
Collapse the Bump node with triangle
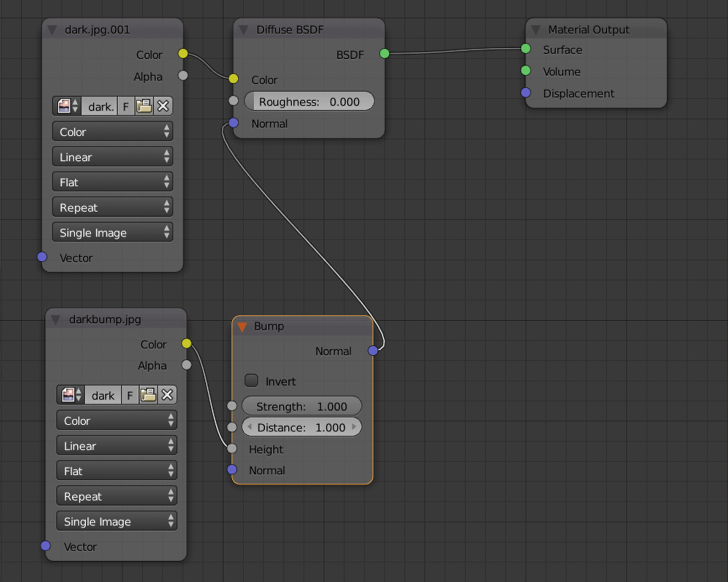point(242,327)
